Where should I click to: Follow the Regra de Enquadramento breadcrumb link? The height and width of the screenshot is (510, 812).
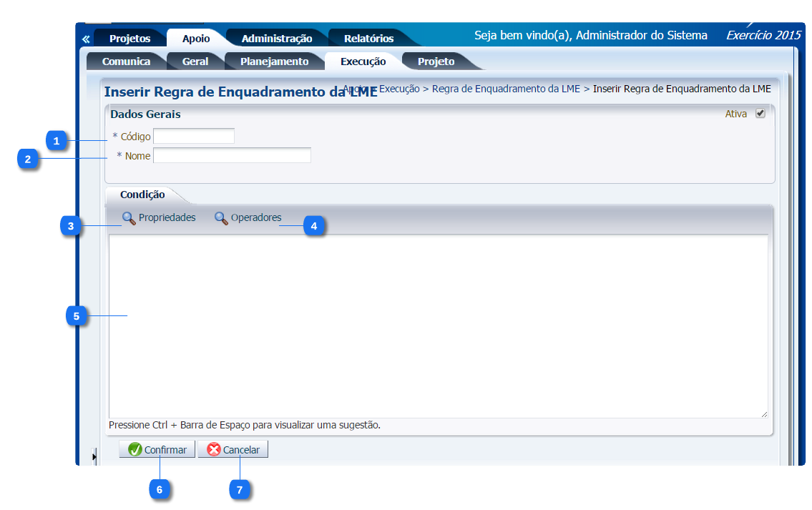506,89
